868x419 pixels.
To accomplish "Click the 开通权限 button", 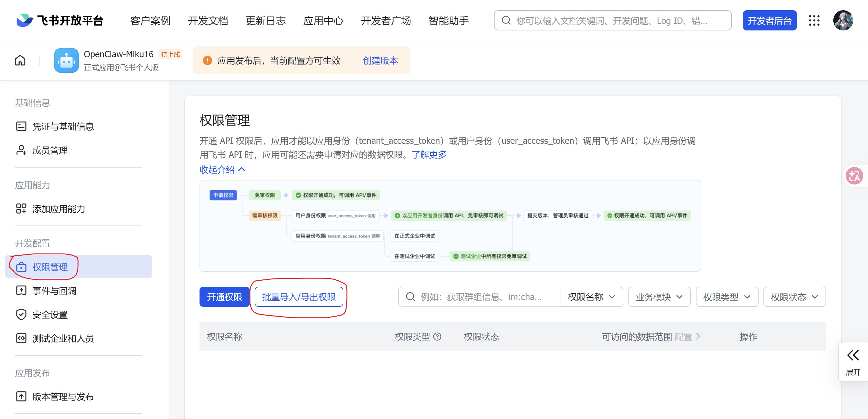I will 225,297.
